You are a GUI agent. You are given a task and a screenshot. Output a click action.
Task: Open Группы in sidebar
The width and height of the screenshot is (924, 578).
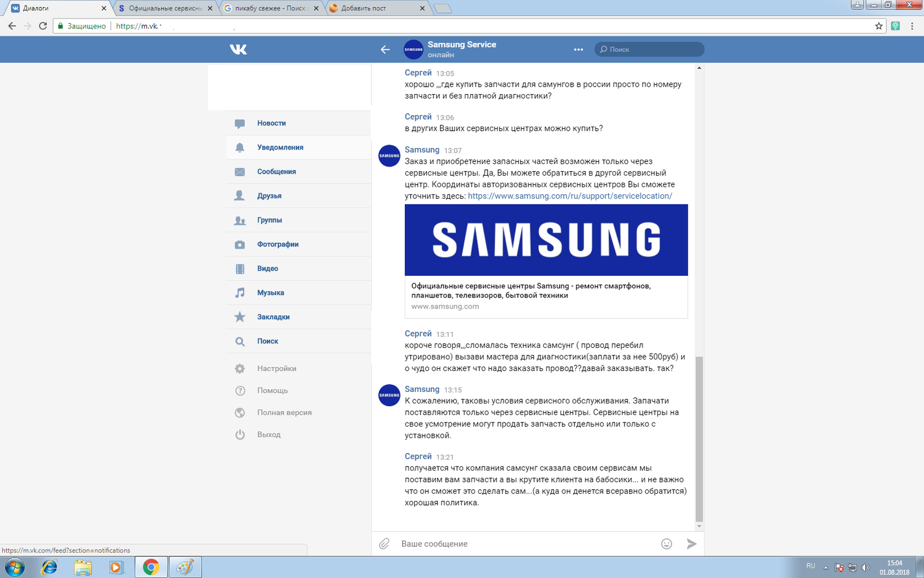coord(298,220)
